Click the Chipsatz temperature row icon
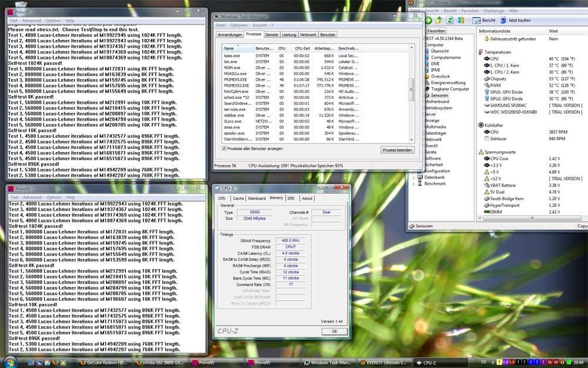588x368 pixels. [x=487, y=79]
